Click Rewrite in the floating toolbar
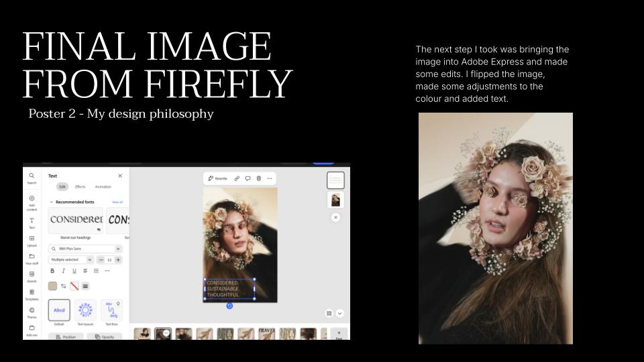 217,178
